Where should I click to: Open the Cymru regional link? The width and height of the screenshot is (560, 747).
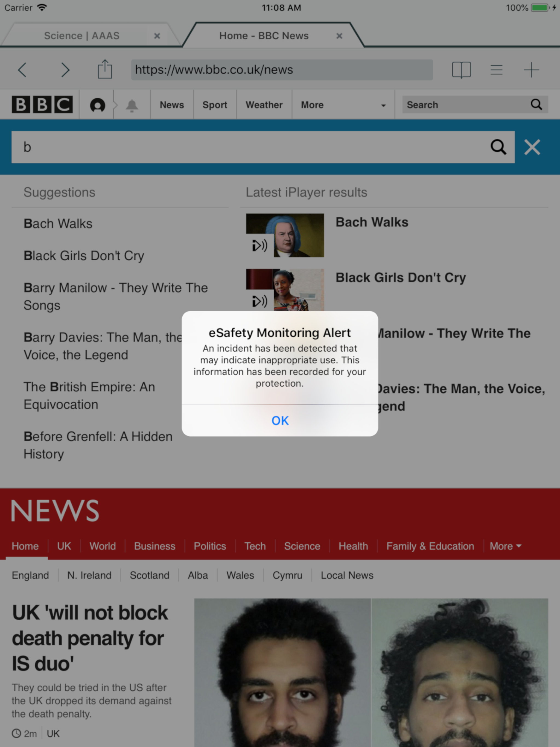coord(287,575)
